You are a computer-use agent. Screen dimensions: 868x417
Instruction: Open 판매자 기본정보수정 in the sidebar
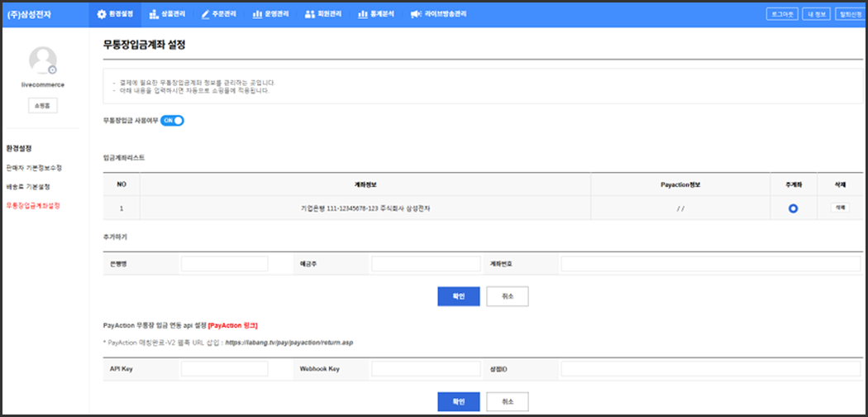point(34,168)
